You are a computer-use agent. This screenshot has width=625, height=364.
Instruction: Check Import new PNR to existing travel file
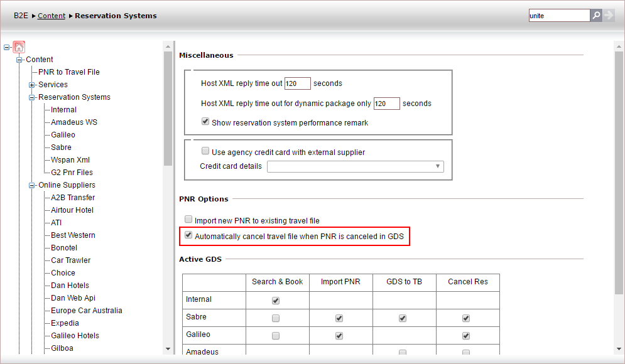pyautogui.click(x=188, y=220)
